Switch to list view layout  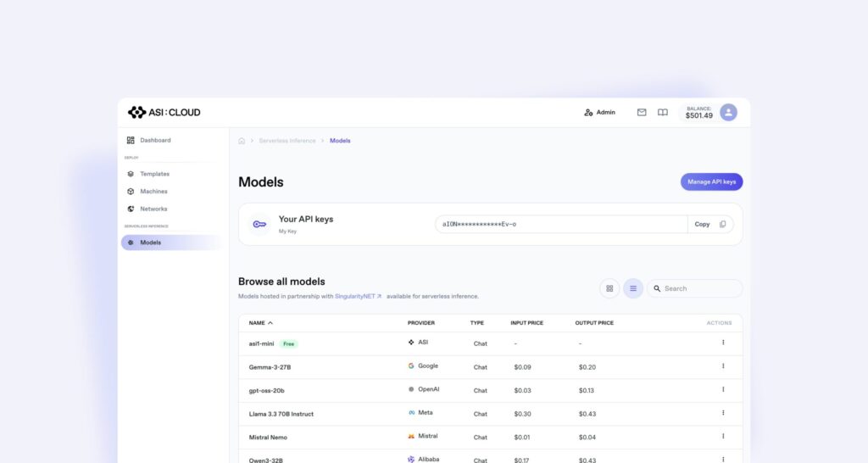[633, 288]
